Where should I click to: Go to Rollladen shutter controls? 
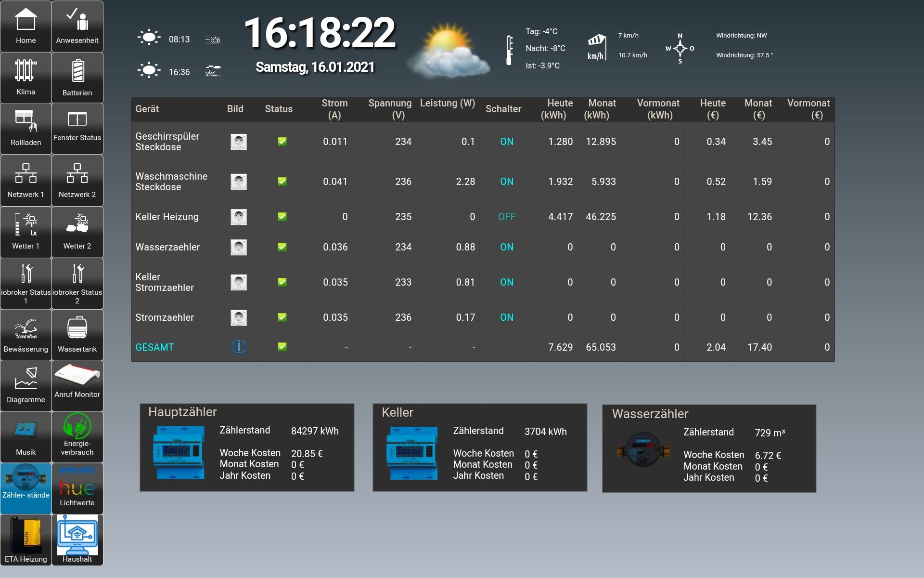pyautogui.click(x=26, y=128)
